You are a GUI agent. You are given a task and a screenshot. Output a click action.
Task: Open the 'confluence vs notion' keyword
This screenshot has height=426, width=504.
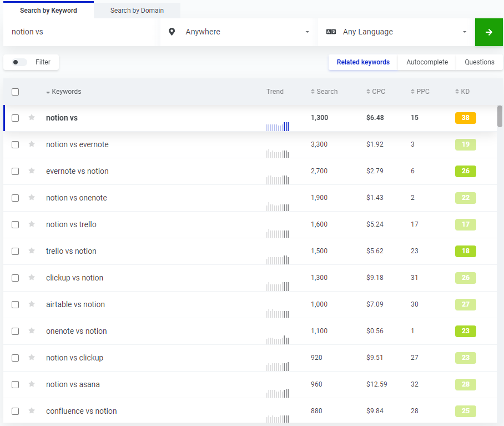point(82,411)
